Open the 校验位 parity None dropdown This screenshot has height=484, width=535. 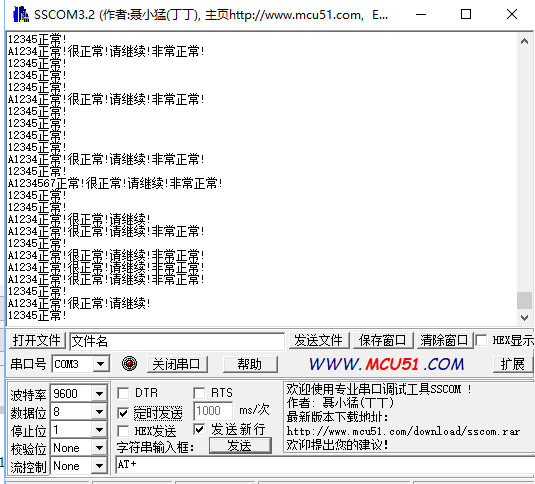[99, 448]
